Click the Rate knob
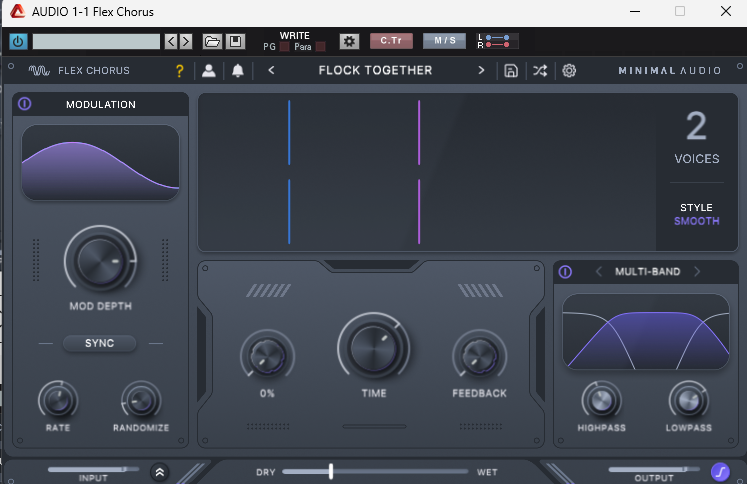Screen dimensions: 747x484 click(x=58, y=401)
